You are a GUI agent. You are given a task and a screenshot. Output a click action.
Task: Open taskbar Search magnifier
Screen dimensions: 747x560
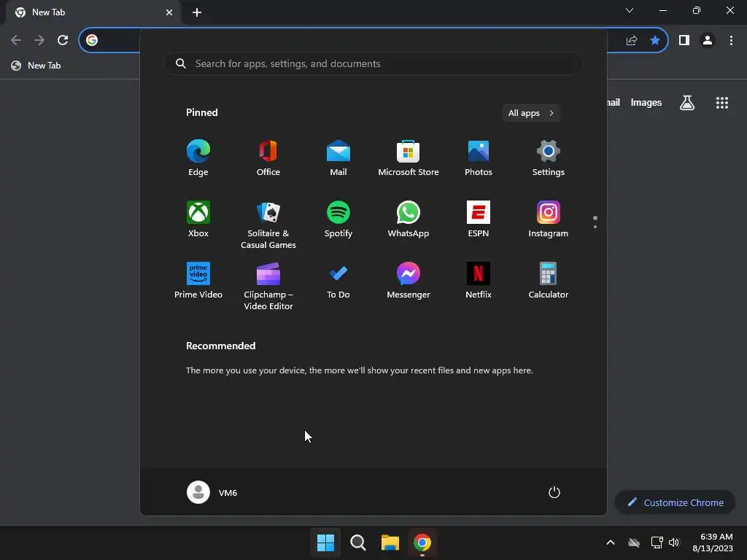tap(357, 542)
